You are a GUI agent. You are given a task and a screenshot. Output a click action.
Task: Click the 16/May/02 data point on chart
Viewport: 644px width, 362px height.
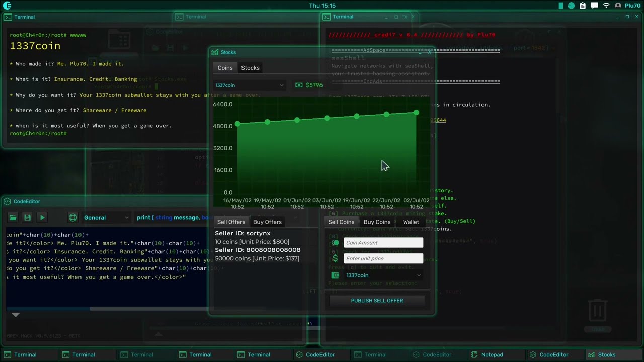pos(237,124)
